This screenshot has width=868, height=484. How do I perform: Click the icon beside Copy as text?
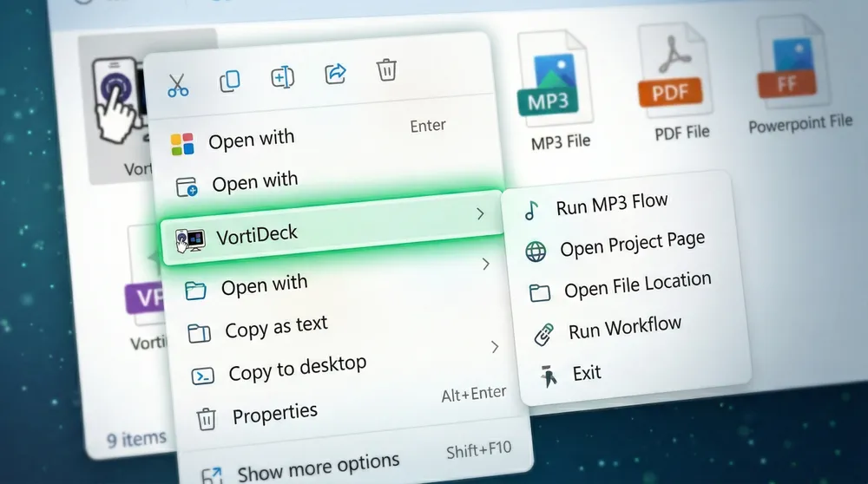[200, 334]
